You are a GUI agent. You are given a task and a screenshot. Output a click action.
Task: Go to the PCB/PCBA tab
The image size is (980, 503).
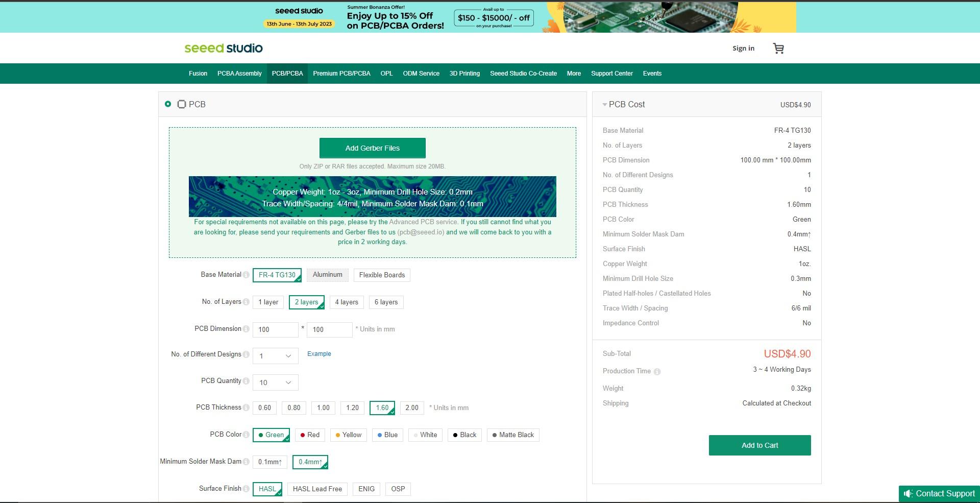(287, 74)
